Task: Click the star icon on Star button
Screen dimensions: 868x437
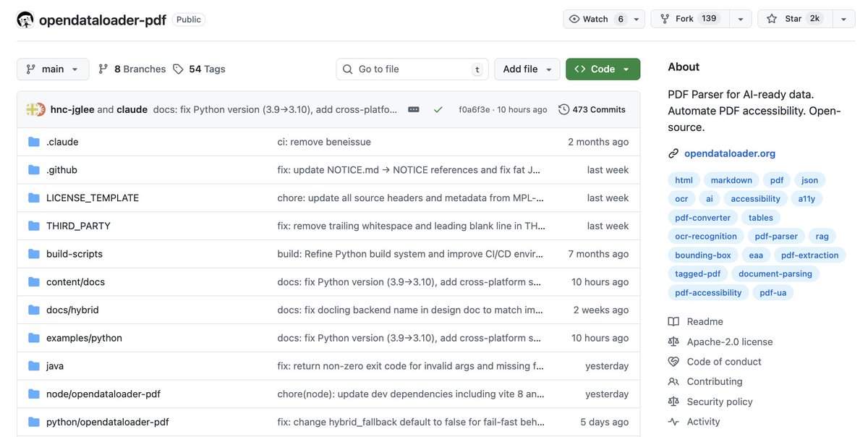Action: click(772, 19)
